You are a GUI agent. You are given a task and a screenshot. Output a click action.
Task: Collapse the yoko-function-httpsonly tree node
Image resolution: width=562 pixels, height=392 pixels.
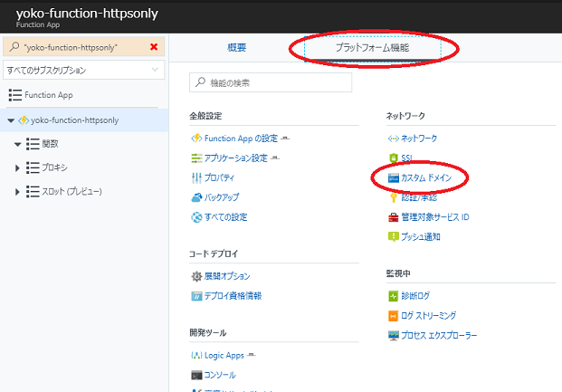coord(11,120)
